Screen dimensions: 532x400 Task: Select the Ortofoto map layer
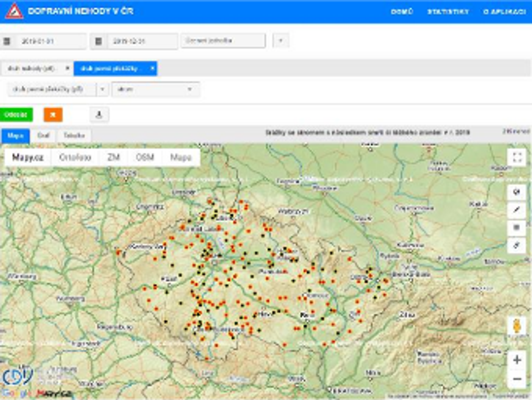click(75, 157)
